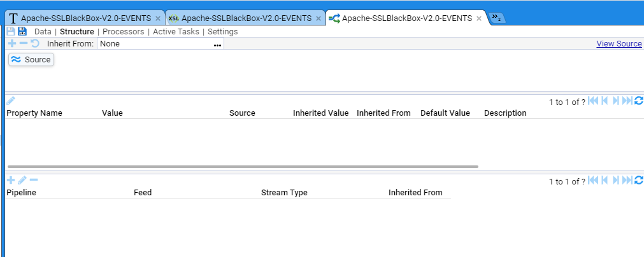Click the restore element undo icon
644x257 pixels.
[x=35, y=43]
